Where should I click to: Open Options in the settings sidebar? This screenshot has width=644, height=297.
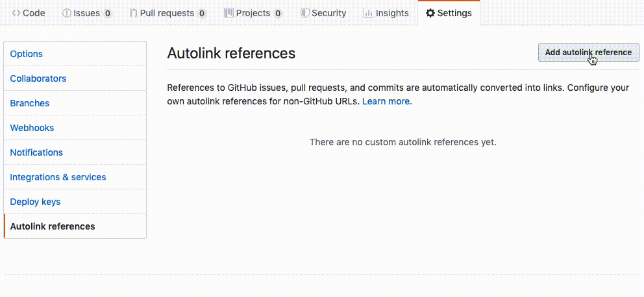click(x=27, y=54)
